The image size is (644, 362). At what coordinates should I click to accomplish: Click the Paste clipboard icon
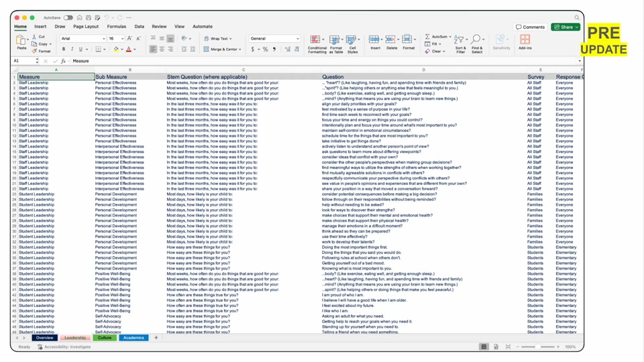coord(21,41)
